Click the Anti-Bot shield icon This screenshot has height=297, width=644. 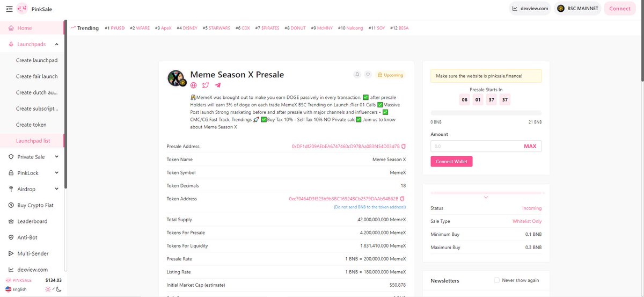[11, 237]
